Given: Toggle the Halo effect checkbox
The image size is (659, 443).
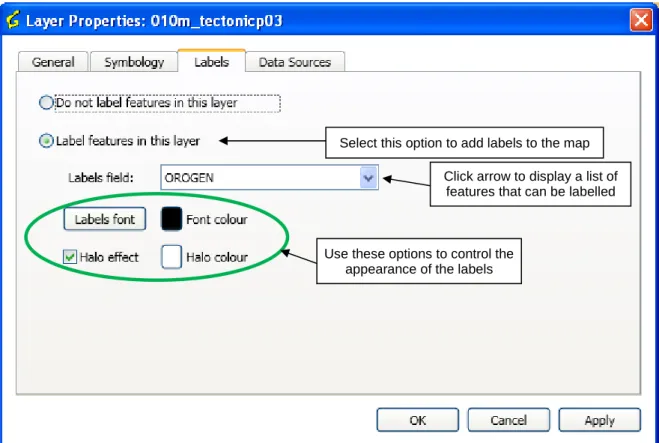Looking at the screenshot, I should (70, 257).
